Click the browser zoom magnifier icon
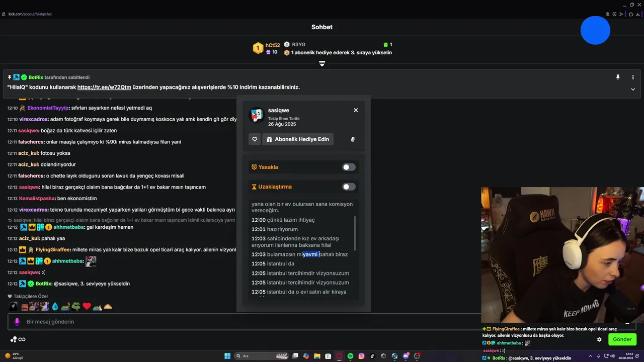This screenshot has height=362, width=644. [x=608, y=14]
